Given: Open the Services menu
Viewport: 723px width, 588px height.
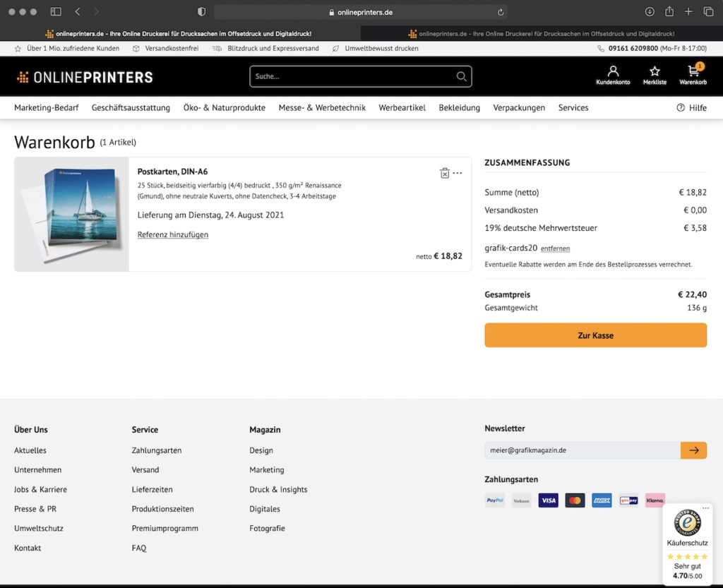Looking at the screenshot, I should click(x=573, y=108).
